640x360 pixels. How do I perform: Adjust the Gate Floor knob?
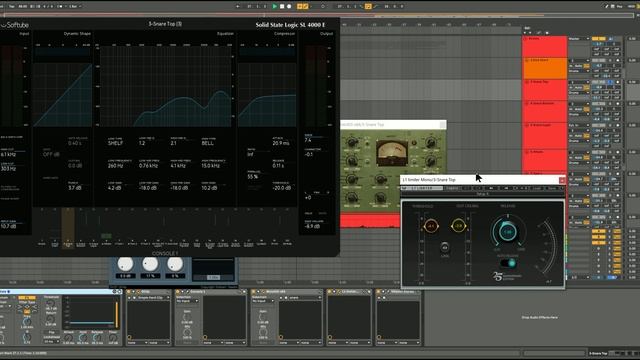113,338
